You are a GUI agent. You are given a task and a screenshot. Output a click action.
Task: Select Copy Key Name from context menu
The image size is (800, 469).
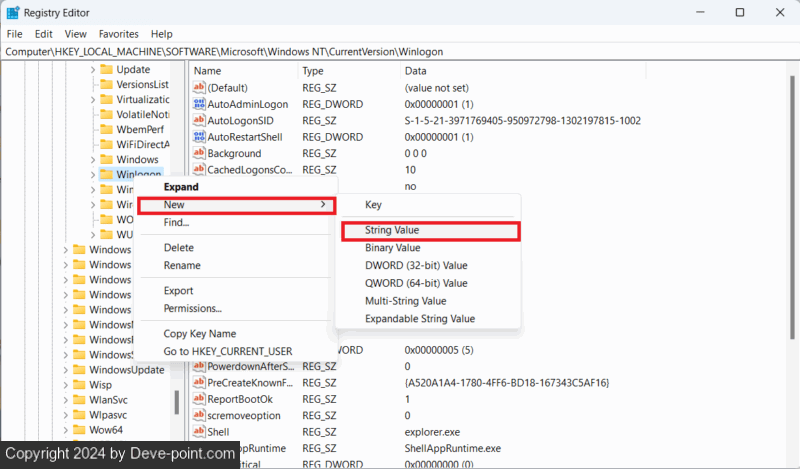coord(199,333)
